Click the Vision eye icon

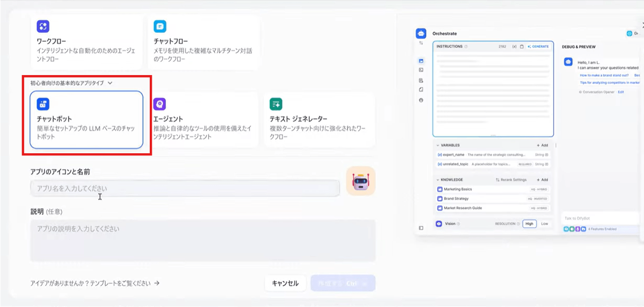click(x=439, y=224)
